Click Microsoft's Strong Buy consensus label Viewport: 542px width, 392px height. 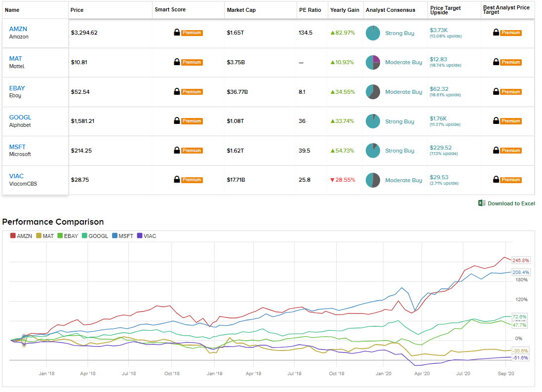399,151
